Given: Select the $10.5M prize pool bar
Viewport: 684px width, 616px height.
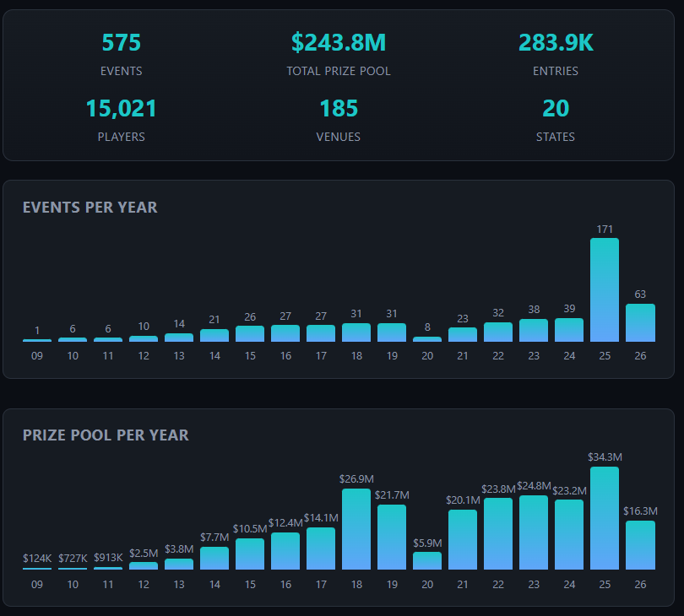Looking at the screenshot, I should coord(250,554).
